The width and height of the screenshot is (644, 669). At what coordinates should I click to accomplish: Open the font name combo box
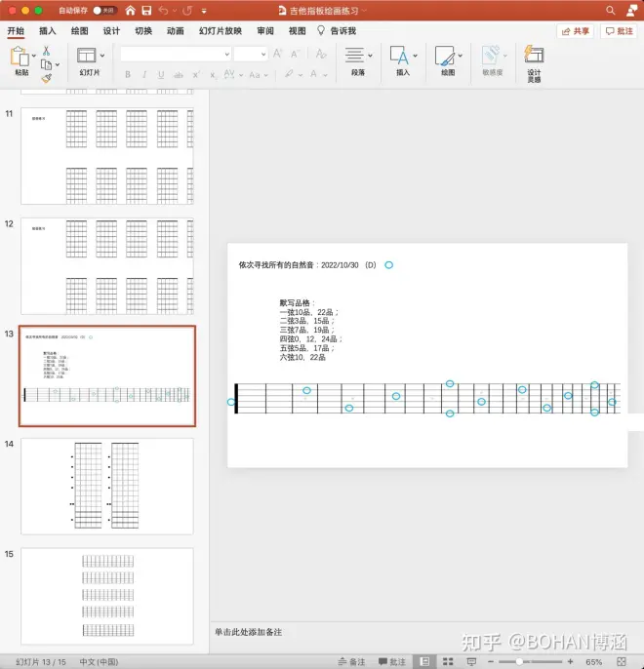pyautogui.click(x=175, y=54)
